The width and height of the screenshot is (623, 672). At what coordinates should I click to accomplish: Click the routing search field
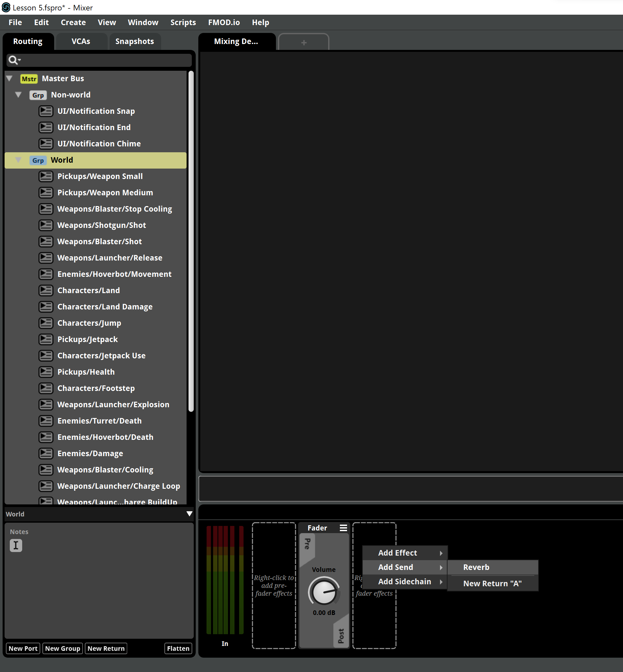(99, 60)
